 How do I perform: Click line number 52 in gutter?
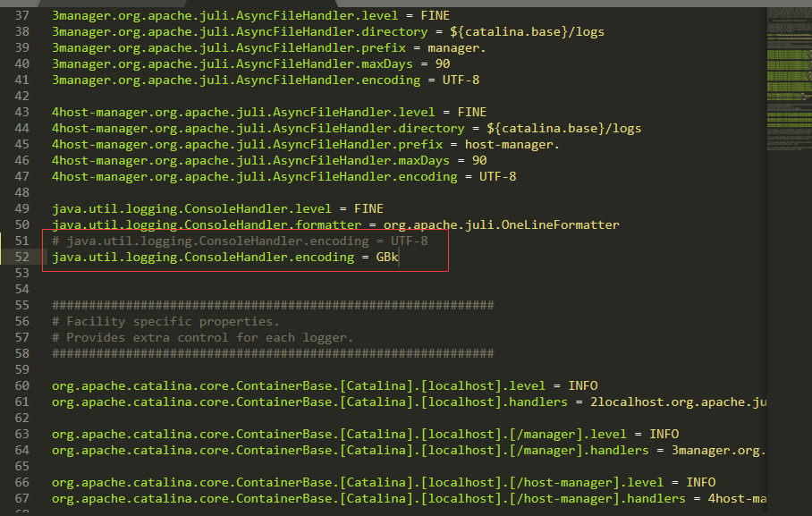click(x=21, y=257)
